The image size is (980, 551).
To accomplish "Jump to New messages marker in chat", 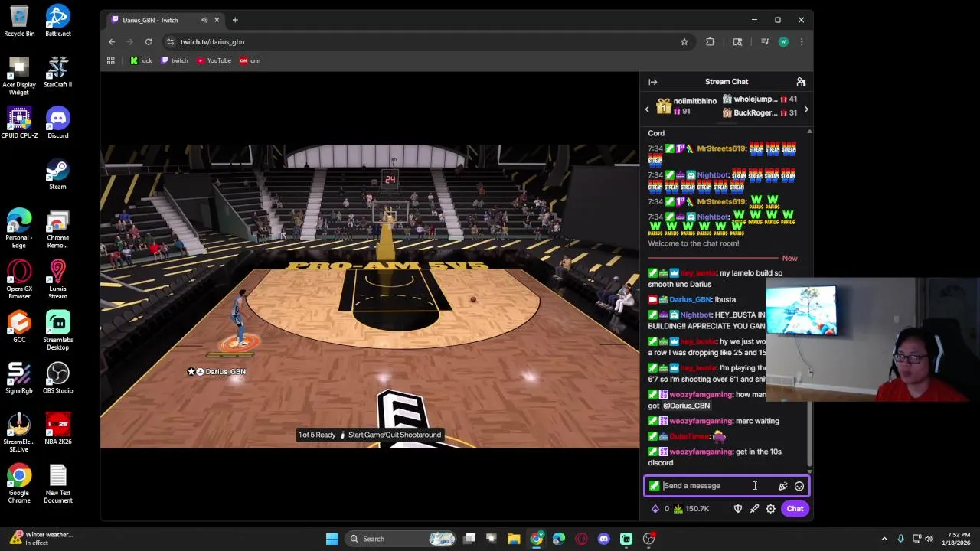I will pos(789,259).
